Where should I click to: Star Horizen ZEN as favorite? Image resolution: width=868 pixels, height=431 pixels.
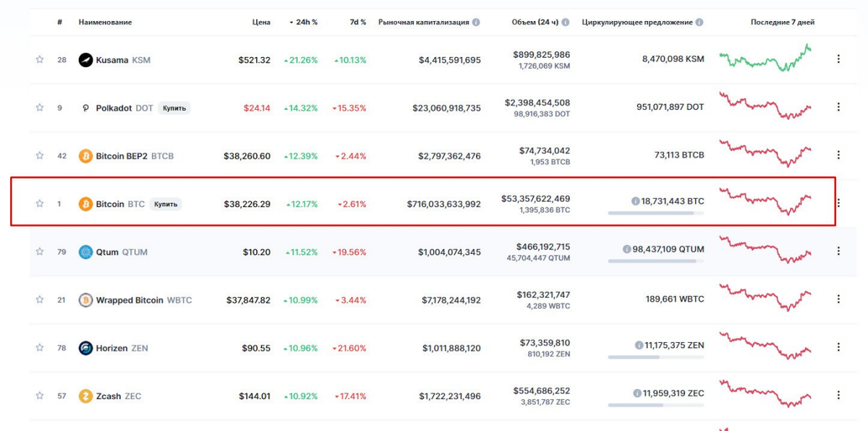coord(40,348)
